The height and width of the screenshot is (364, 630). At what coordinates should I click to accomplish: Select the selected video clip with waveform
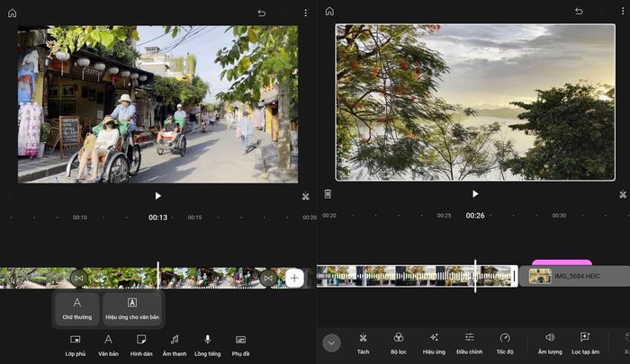coord(417,276)
